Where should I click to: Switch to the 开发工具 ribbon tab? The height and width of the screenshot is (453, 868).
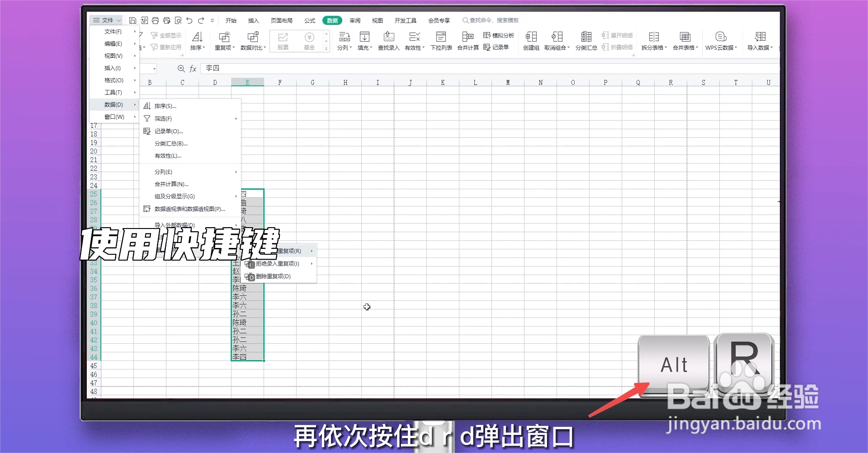[x=406, y=20]
